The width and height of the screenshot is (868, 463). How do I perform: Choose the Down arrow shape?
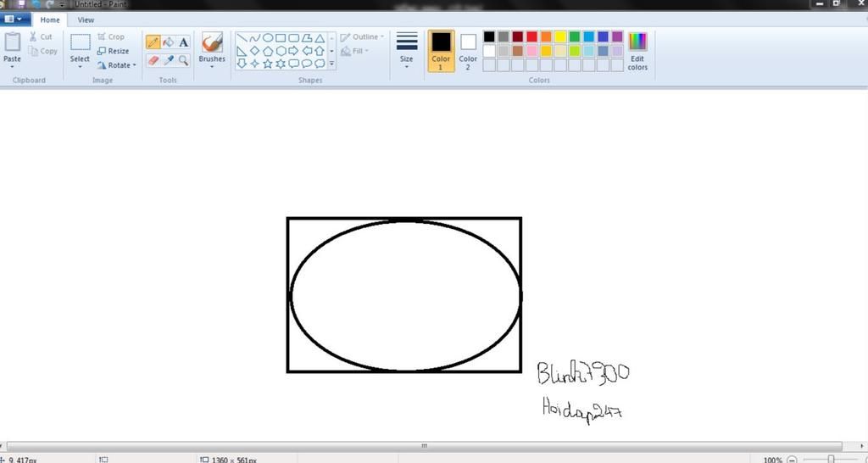point(242,64)
